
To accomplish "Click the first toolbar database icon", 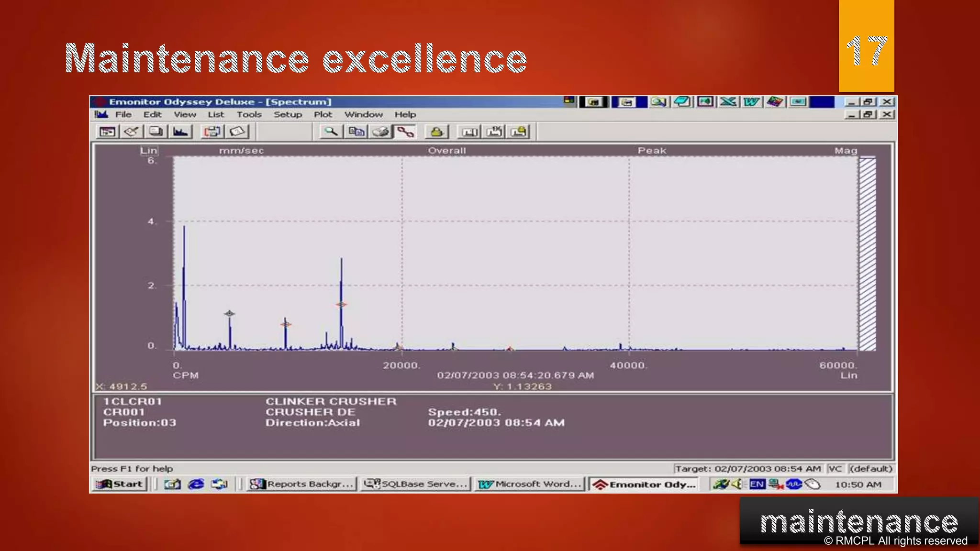I will tap(107, 132).
